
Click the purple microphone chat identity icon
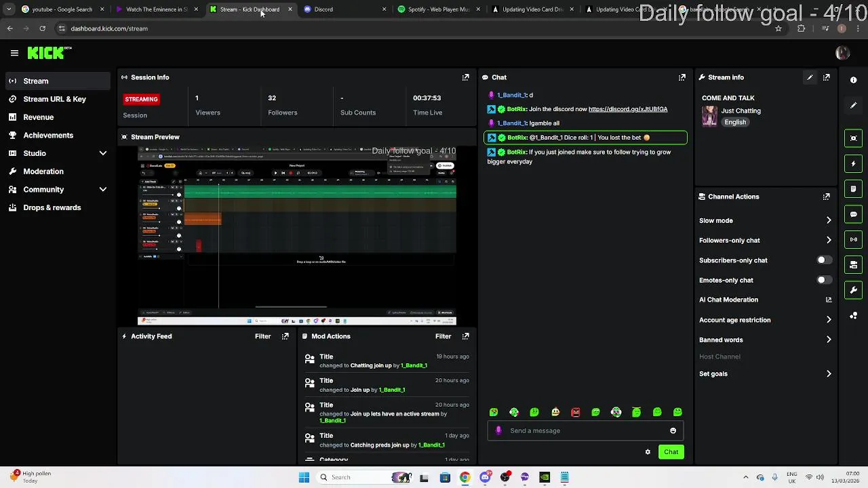[499, 430]
